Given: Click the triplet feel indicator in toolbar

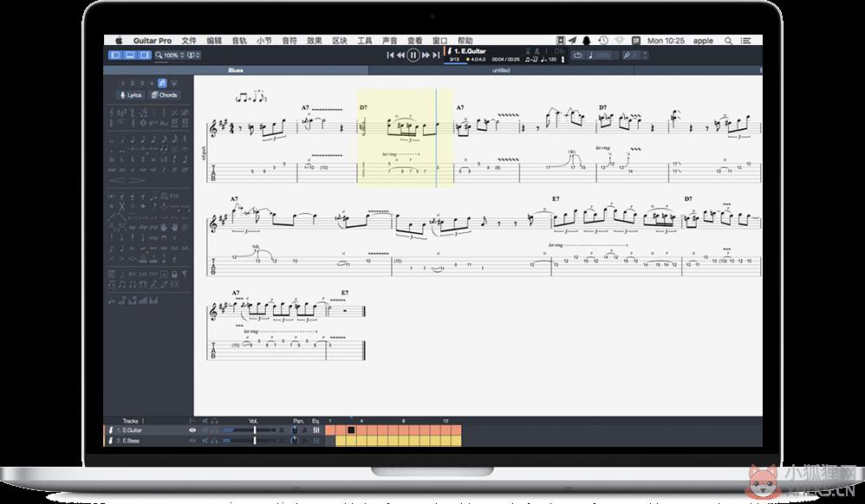Looking at the screenshot, I should [532, 59].
